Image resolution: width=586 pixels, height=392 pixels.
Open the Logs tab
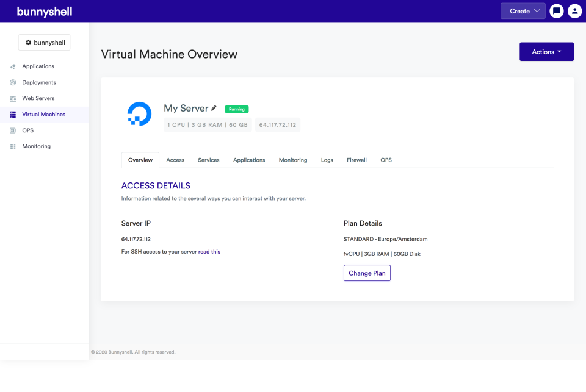pos(327,160)
